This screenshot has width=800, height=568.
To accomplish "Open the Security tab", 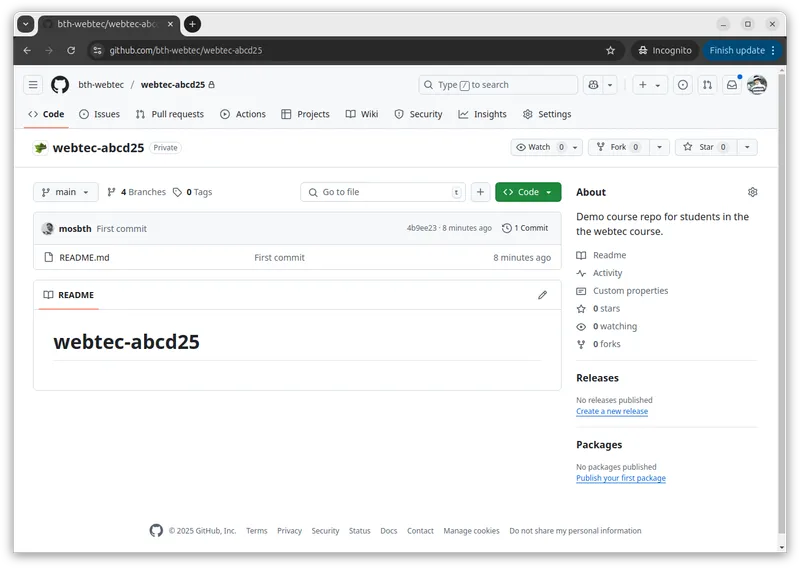I will (418, 114).
